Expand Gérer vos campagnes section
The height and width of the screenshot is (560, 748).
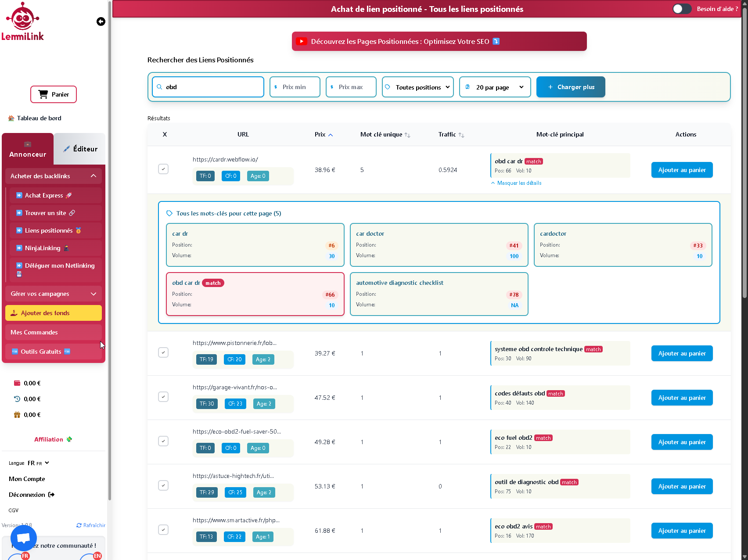point(53,294)
